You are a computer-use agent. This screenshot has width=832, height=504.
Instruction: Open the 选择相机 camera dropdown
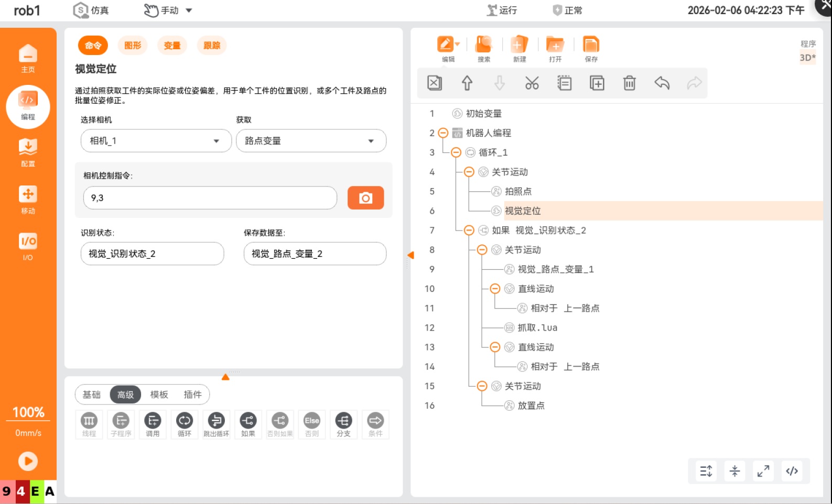click(156, 141)
